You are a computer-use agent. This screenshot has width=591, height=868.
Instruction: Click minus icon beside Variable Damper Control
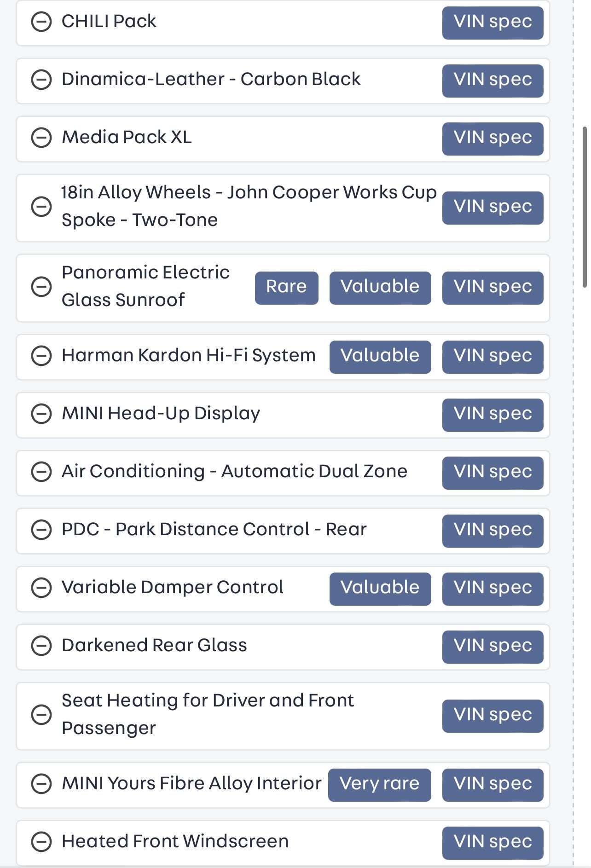coord(41,588)
